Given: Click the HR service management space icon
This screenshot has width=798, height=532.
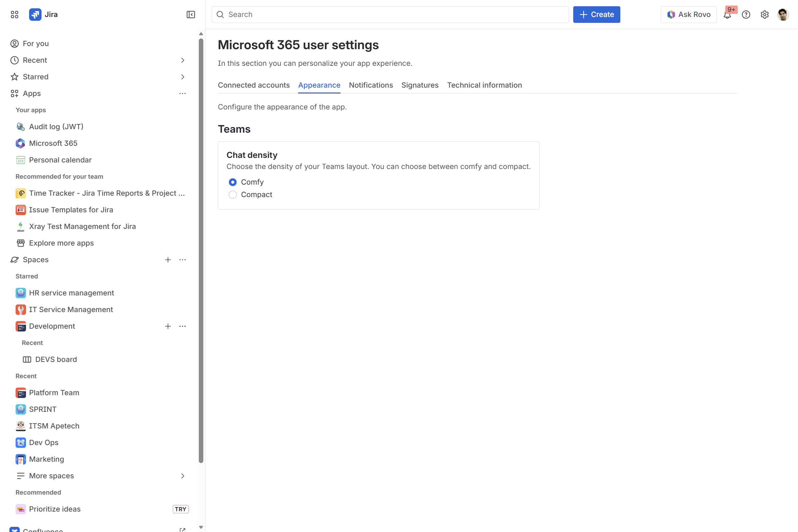Looking at the screenshot, I should point(21,293).
